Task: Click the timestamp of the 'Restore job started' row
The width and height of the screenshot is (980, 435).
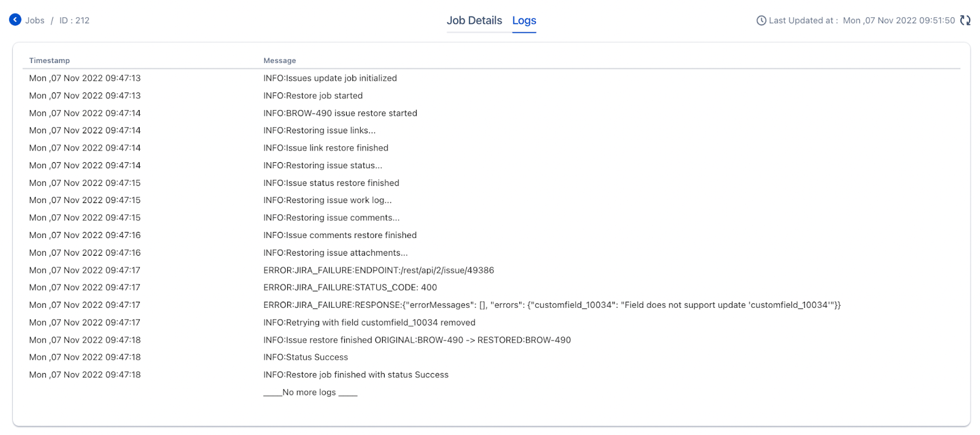Action: [85, 95]
